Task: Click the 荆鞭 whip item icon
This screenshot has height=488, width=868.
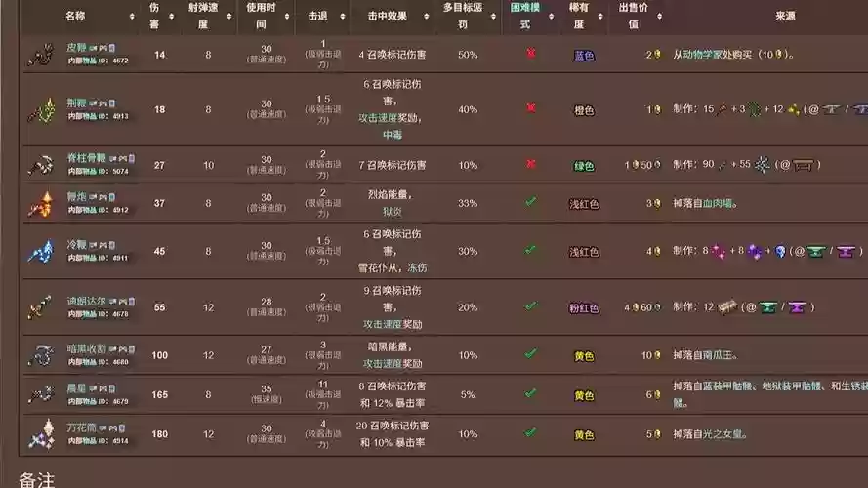Action: pyautogui.click(x=42, y=110)
